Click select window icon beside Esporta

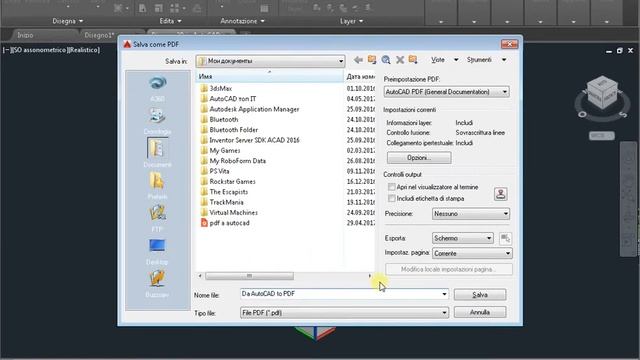[505, 238]
